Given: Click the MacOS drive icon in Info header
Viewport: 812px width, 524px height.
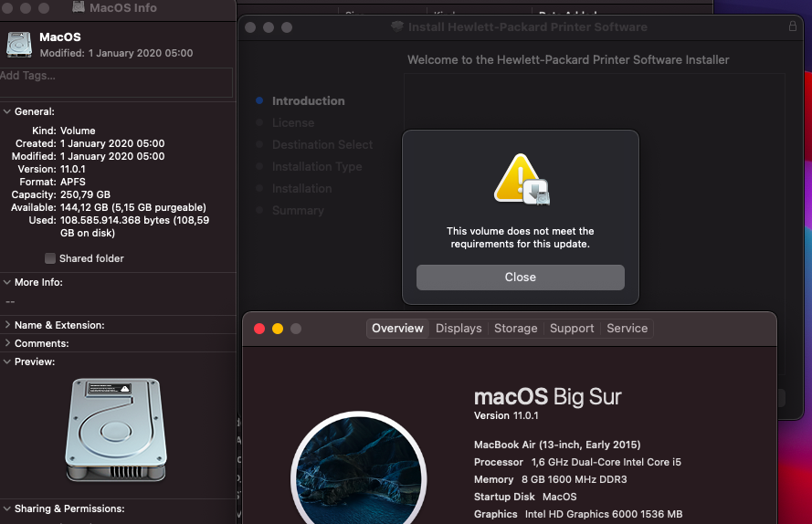Looking at the screenshot, I should click(x=19, y=45).
